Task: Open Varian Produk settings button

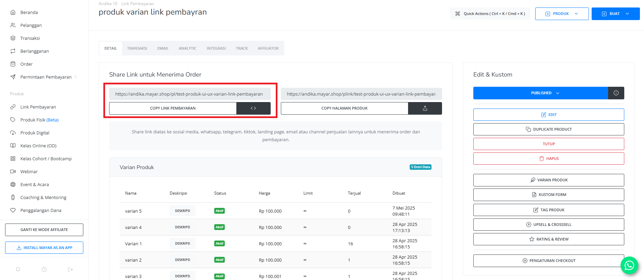Action: tap(549, 180)
